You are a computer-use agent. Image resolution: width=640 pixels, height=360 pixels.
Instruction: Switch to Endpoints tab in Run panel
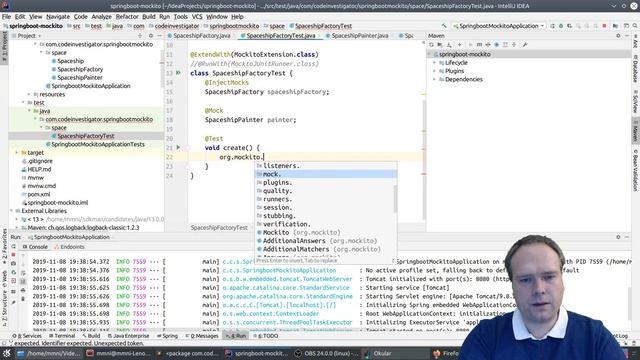point(69,247)
